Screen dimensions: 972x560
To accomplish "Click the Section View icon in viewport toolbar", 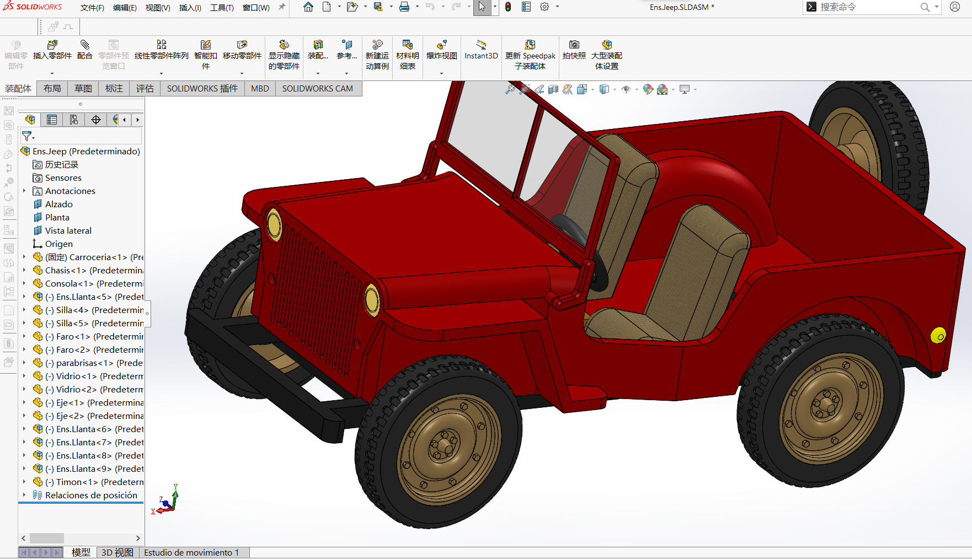I will point(553,89).
